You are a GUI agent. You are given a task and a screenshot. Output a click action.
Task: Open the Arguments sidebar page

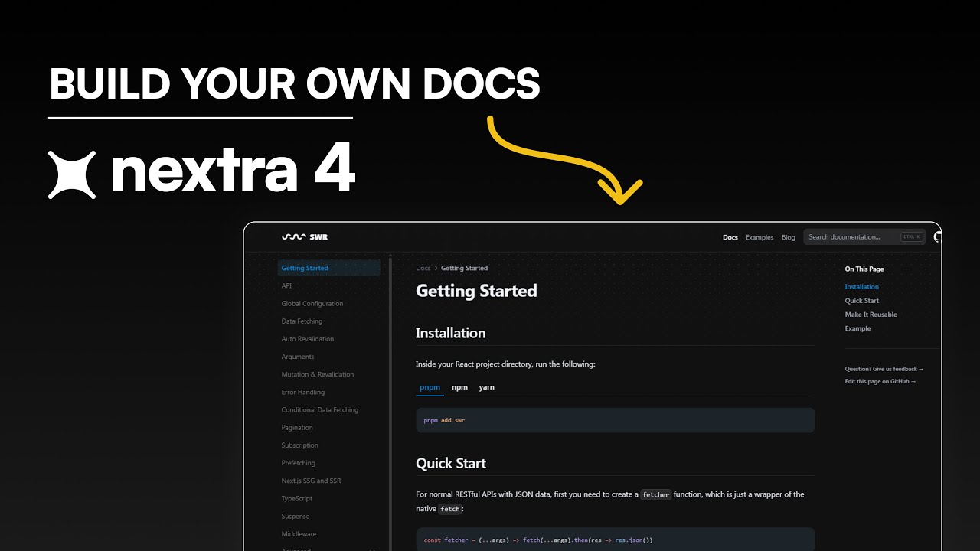(x=298, y=357)
